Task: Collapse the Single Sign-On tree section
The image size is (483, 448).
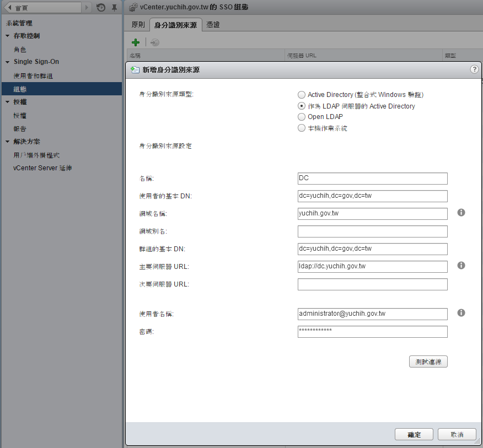Action: pos(8,62)
